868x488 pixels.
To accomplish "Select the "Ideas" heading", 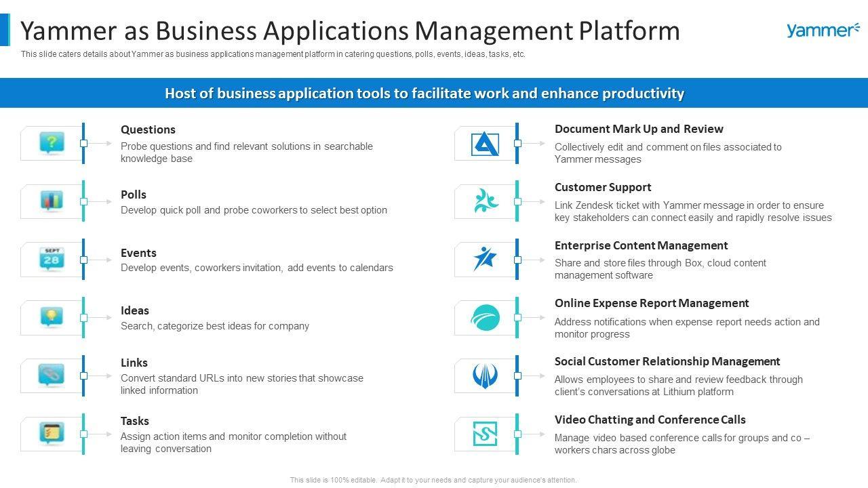I will pos(135,310).
